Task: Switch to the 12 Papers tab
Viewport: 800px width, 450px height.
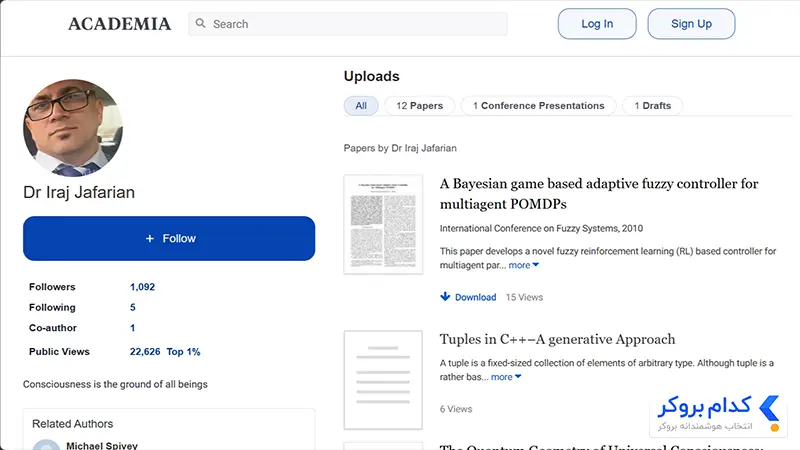Action: click(x=419, y=106)
